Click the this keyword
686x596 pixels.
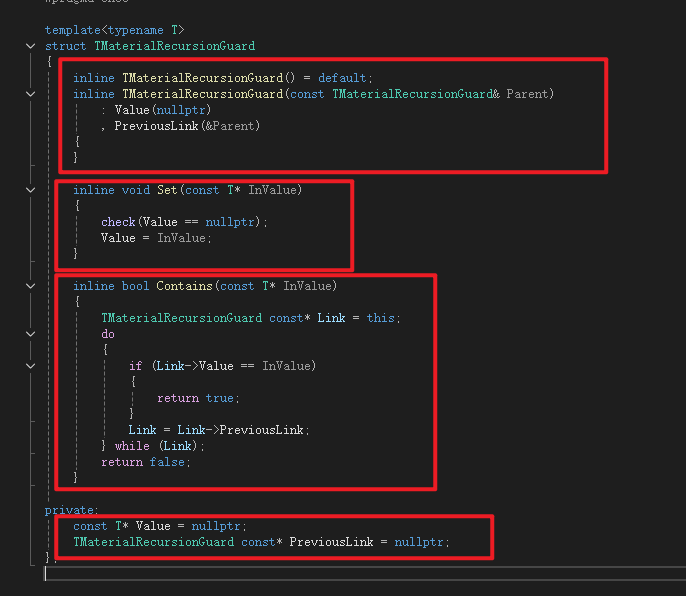tap(382, 318)
